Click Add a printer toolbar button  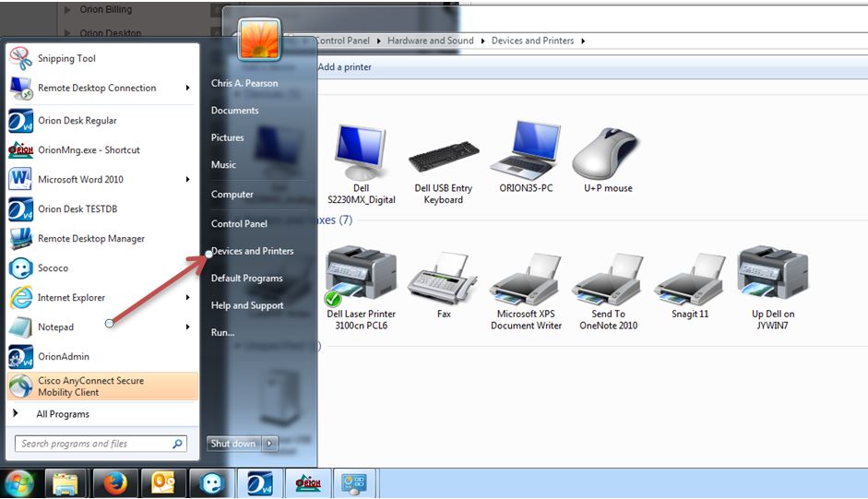click(344, 67)
